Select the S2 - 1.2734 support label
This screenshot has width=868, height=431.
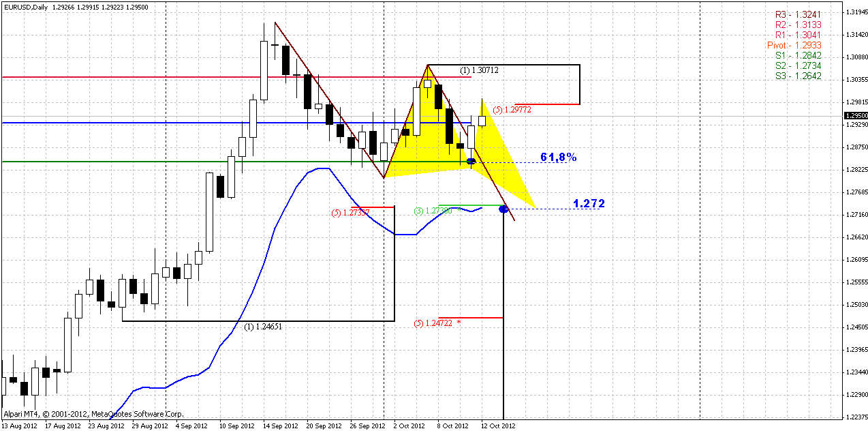[x=798, y=65]
